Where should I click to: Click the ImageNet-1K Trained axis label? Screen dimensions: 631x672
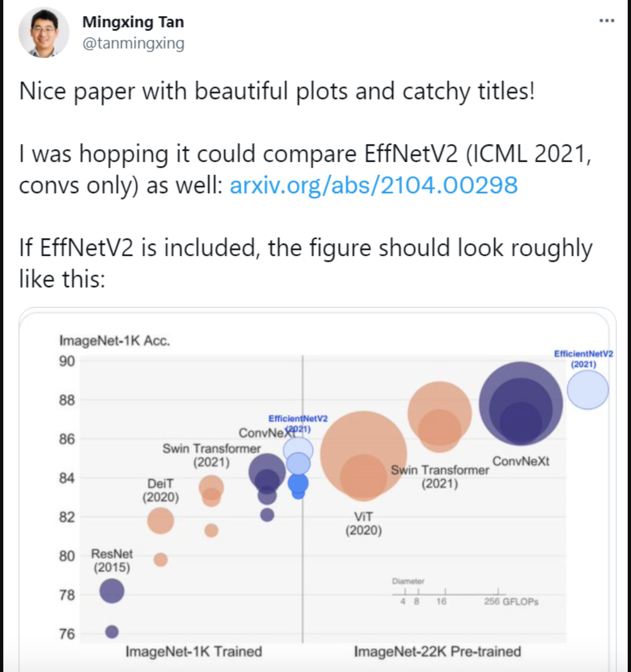pyautogui.click(x=194, y=651)
